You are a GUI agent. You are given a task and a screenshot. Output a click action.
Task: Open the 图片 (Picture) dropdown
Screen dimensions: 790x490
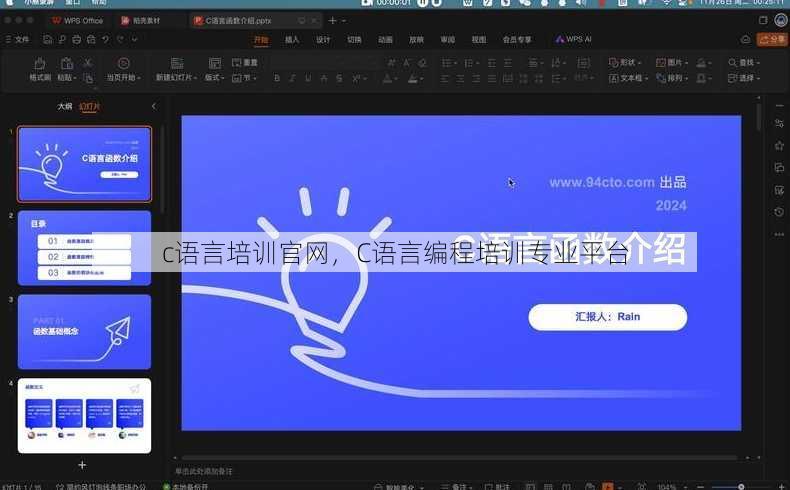click(672, 62)
